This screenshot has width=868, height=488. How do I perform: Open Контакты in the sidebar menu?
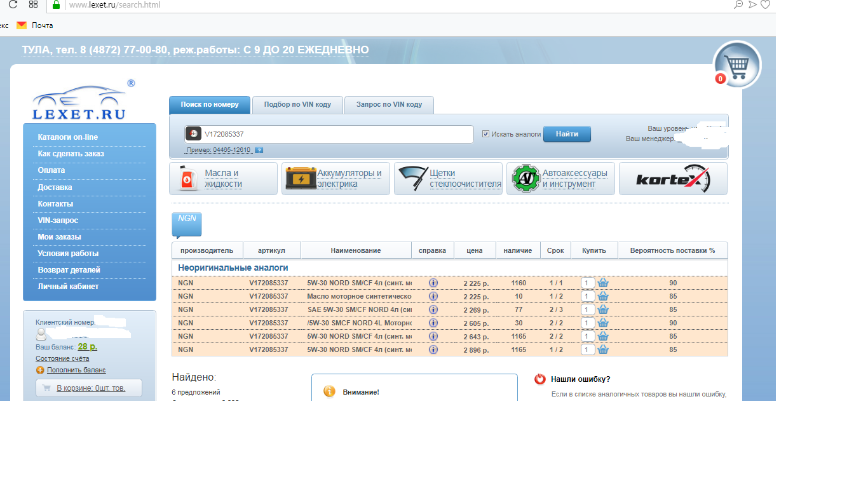pos(55,204)
